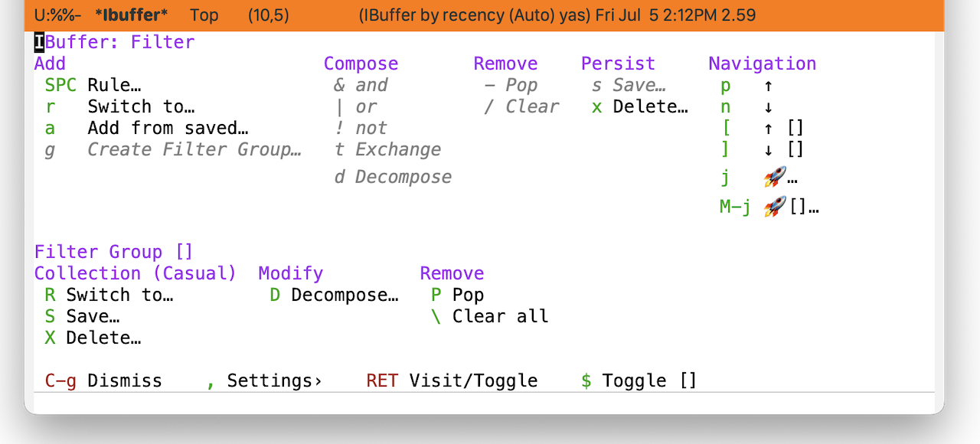Select the down arrow for next line (n)
This screenshot has width=980, height=444.
coord(768,107)
